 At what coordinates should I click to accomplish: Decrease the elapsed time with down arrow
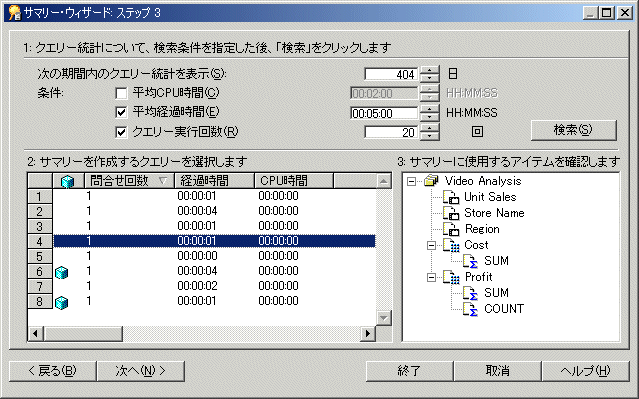click(430, 117)
